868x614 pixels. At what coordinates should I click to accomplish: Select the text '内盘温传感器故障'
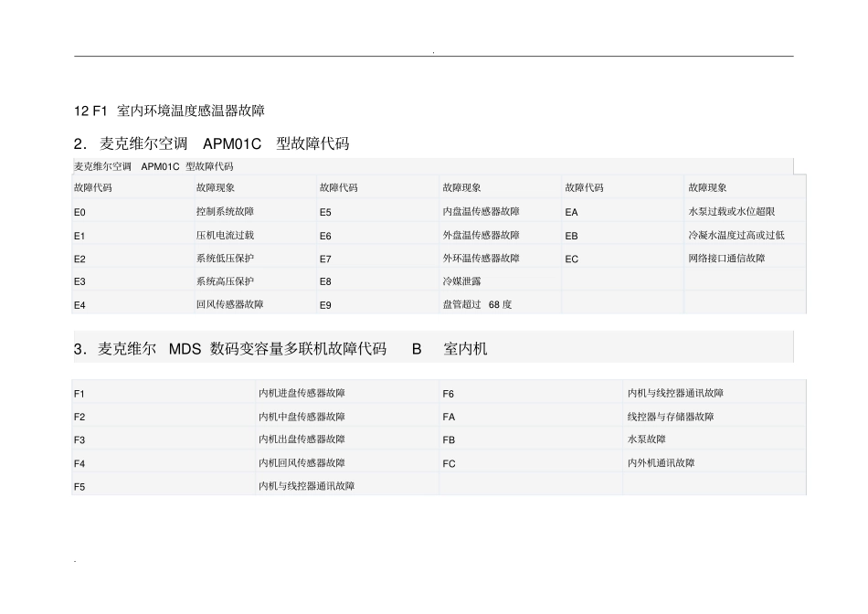[x=481, y=211]
